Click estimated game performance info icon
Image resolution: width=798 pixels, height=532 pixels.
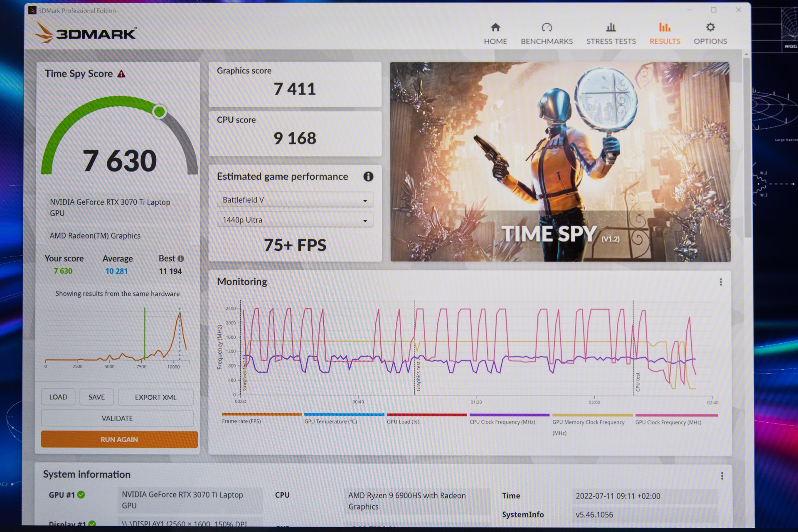click(368, 177)
